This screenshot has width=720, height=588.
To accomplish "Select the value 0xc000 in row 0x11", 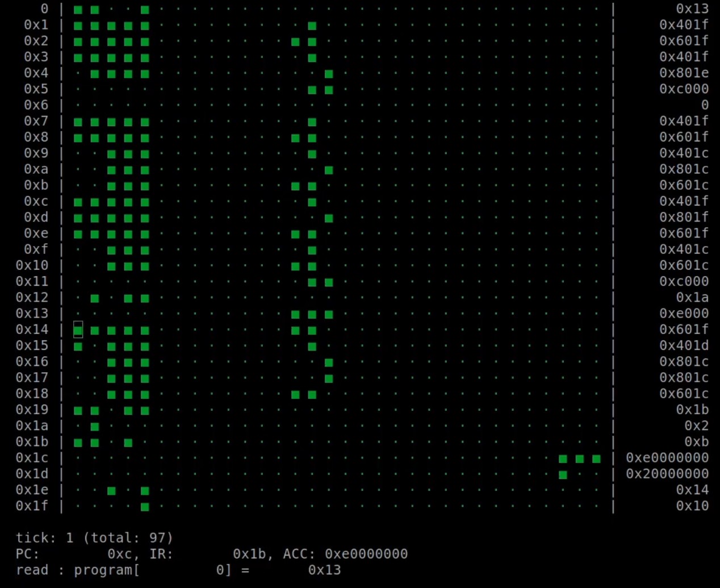I will pyautogui.click(x=684, y=281).
